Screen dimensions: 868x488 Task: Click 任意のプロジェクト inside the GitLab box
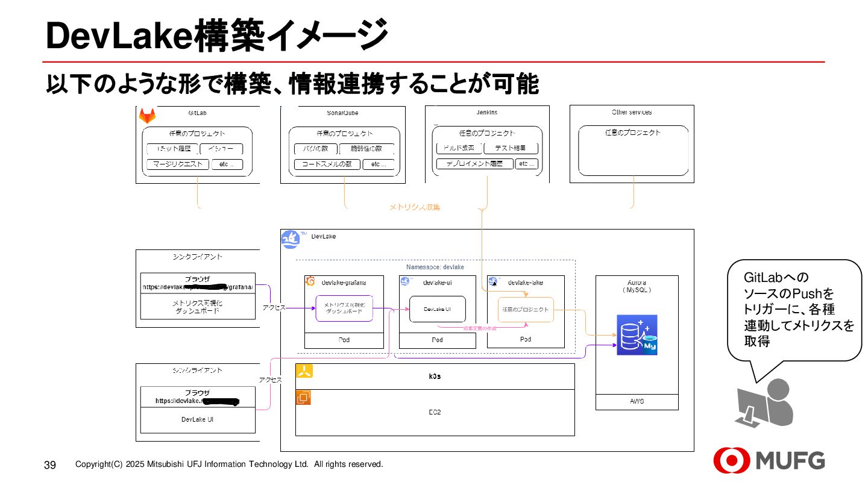coord(198,134)
